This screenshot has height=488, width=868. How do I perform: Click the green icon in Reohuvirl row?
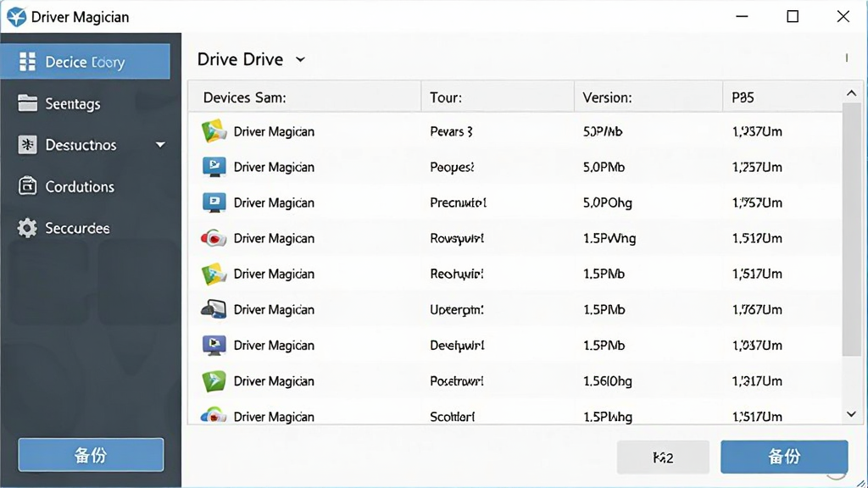[x=214, y=274]
